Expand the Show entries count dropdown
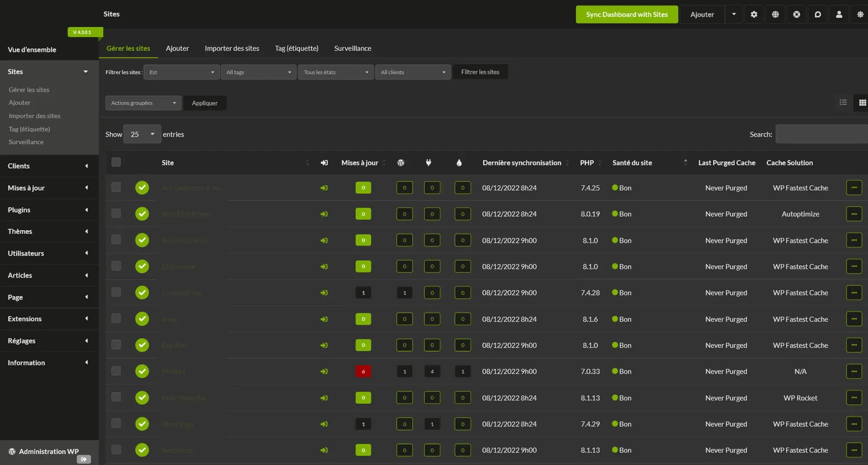 (x=142, y=134)
